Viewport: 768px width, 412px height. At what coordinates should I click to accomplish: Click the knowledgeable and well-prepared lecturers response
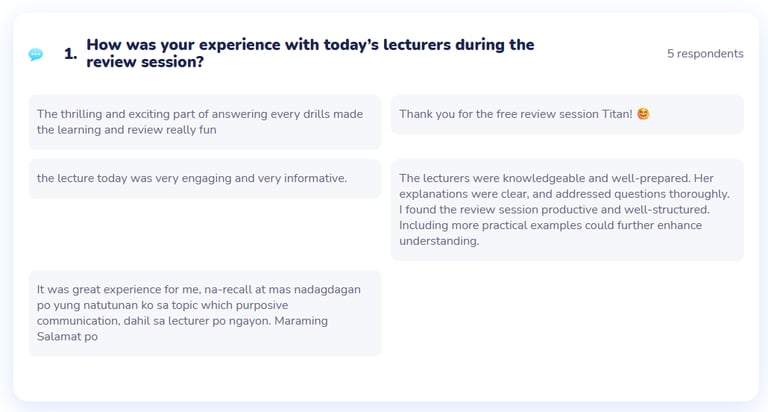[567, 210]
